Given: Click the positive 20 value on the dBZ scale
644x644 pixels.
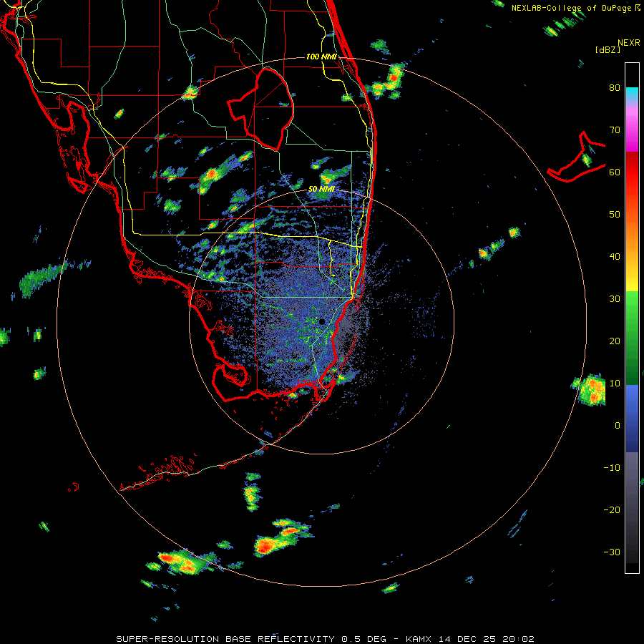Looking at the screenshot, I should [615, 341].
